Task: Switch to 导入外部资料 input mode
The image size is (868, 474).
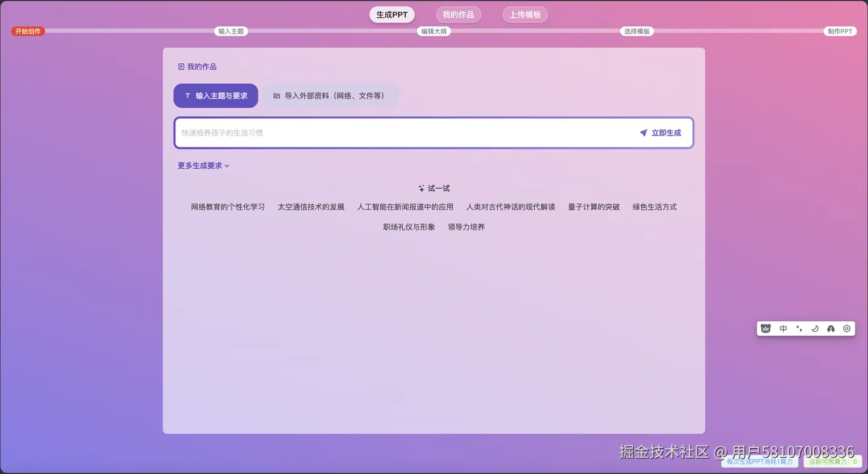Action: click(x=330, y=95)
